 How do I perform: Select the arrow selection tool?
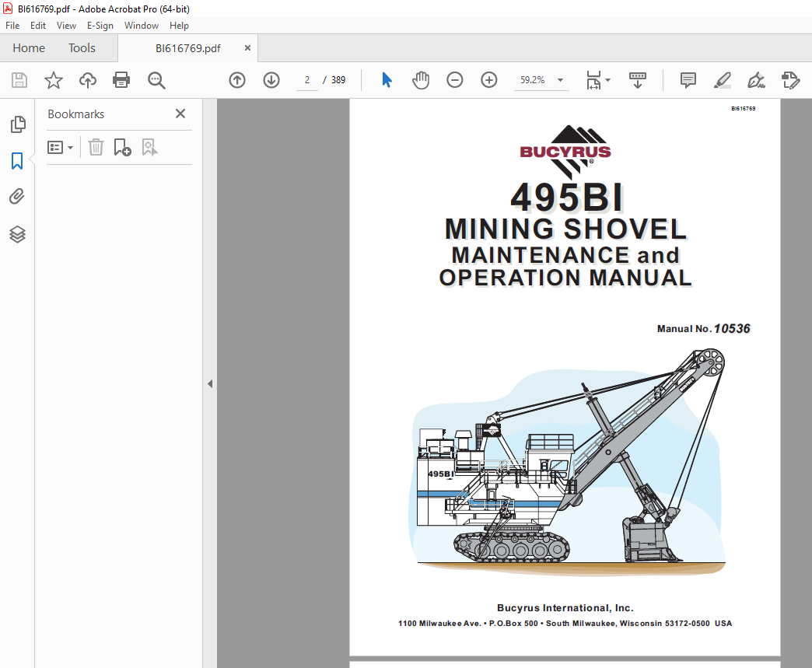387,80
